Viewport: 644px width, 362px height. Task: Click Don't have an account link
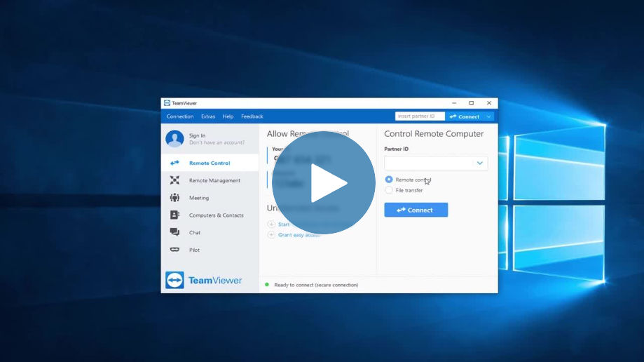[x=217, y=142]
